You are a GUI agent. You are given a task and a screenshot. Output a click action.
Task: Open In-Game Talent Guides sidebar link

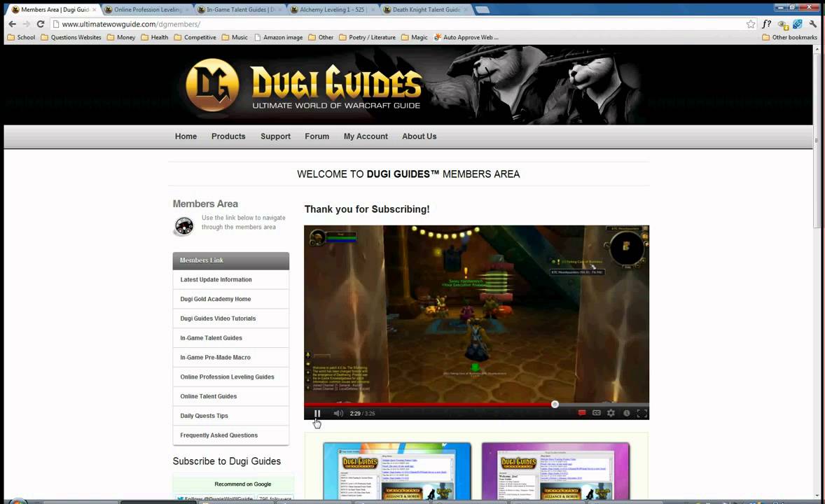(231, 338)
